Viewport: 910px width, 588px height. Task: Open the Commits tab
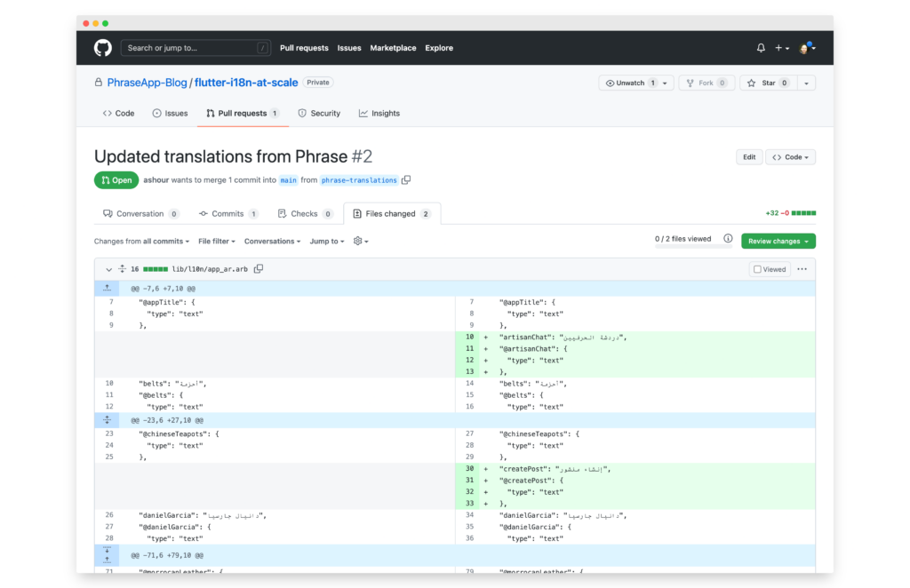click(228, 214)
